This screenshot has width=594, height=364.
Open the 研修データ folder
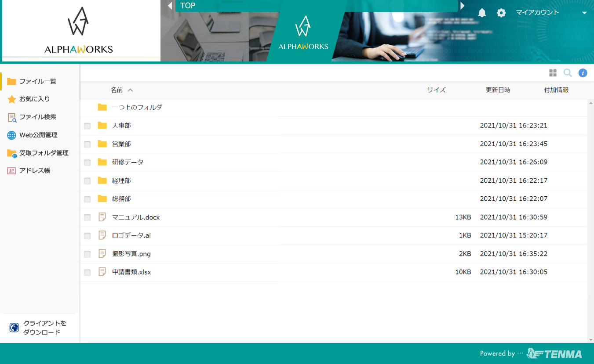128,162
